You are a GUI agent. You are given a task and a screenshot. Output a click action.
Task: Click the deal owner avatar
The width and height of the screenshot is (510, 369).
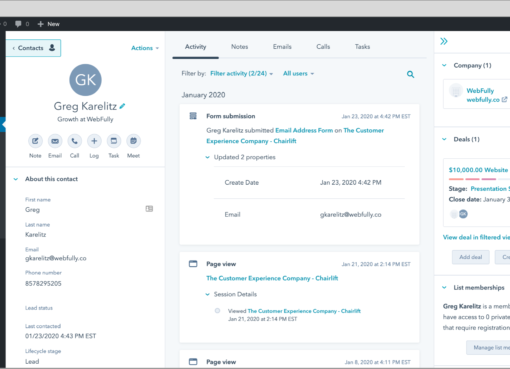pyautogui.click(x=463, y=214)
